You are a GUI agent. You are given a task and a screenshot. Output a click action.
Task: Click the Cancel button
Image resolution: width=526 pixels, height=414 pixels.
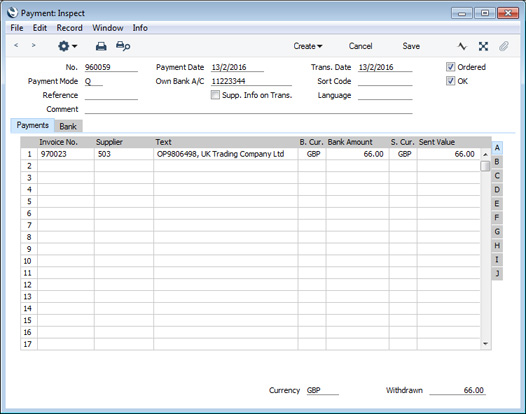[360, 46]
